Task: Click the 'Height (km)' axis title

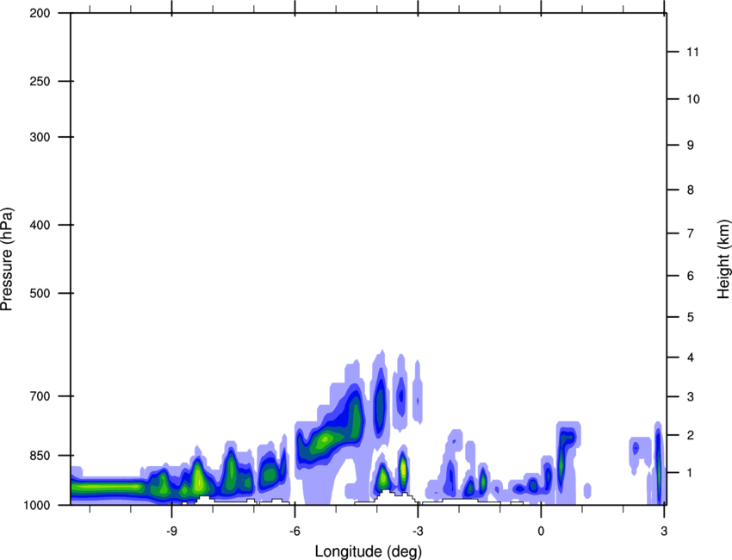Action: point(723,258)
